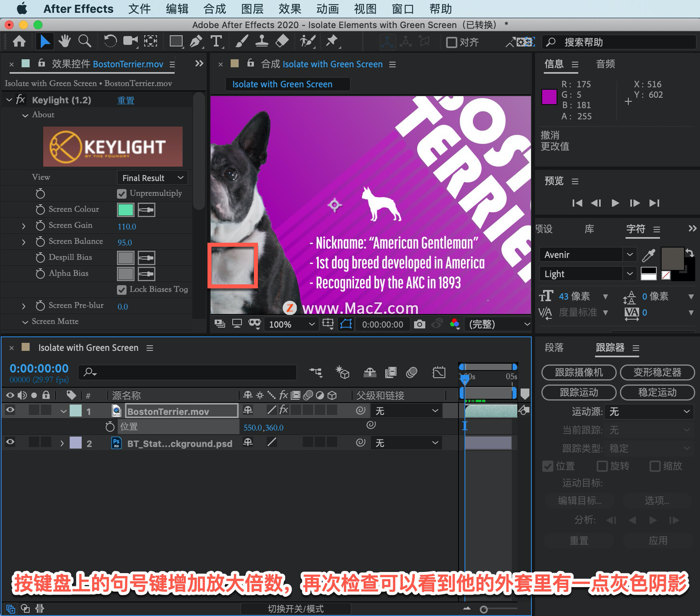700x616 pixels.
Task: Click the Alpha Bias eyedropper
Action: tap(147, 274)
